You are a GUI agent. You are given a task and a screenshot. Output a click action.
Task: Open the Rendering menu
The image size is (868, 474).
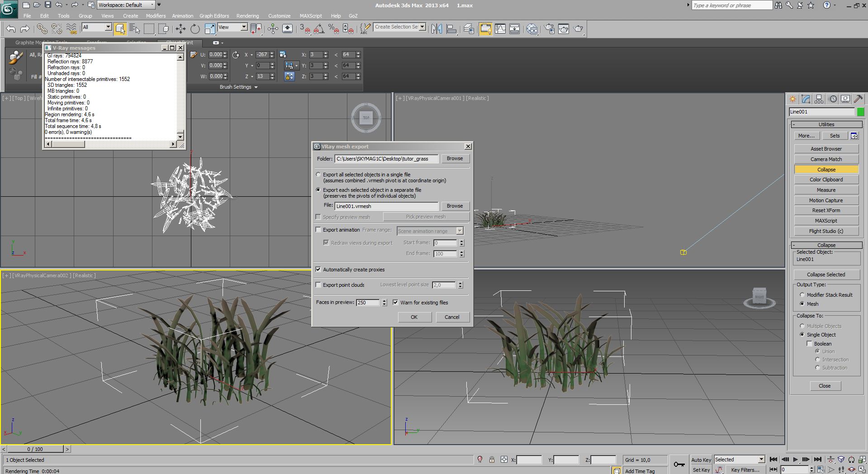(x=247, y=16)
